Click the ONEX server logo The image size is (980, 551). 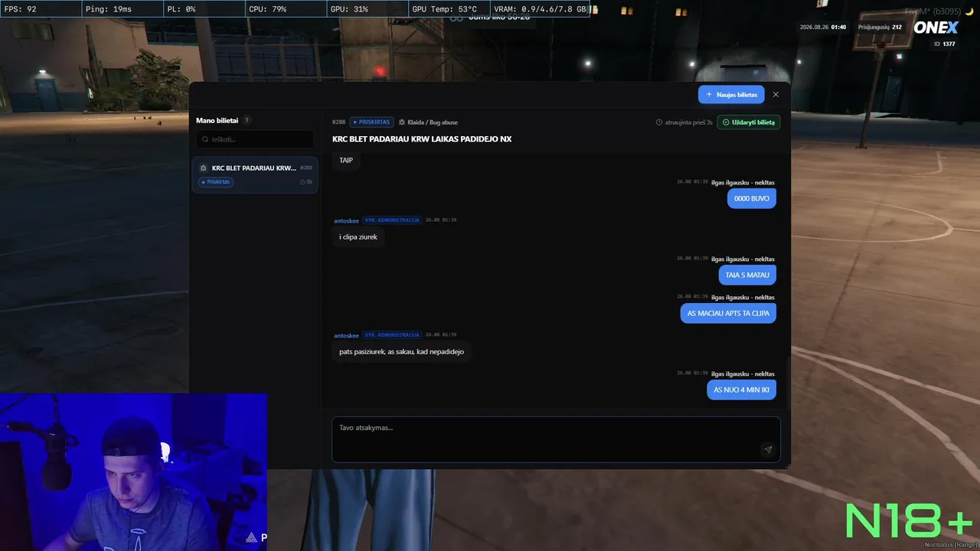(936, 28)
